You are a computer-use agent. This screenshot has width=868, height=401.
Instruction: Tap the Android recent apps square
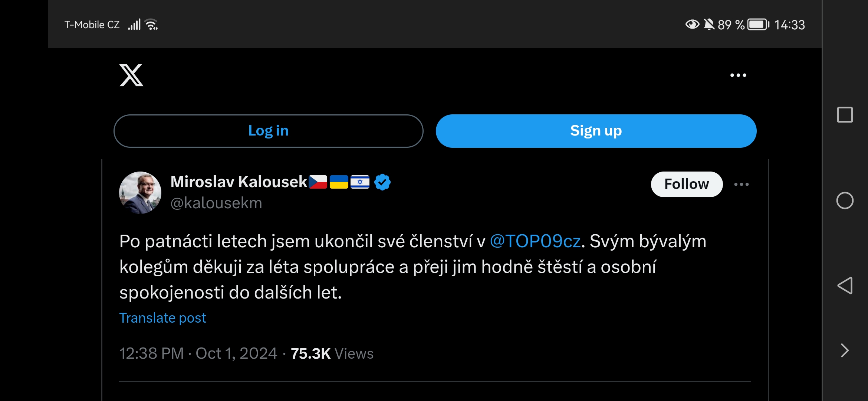(845, 115)
